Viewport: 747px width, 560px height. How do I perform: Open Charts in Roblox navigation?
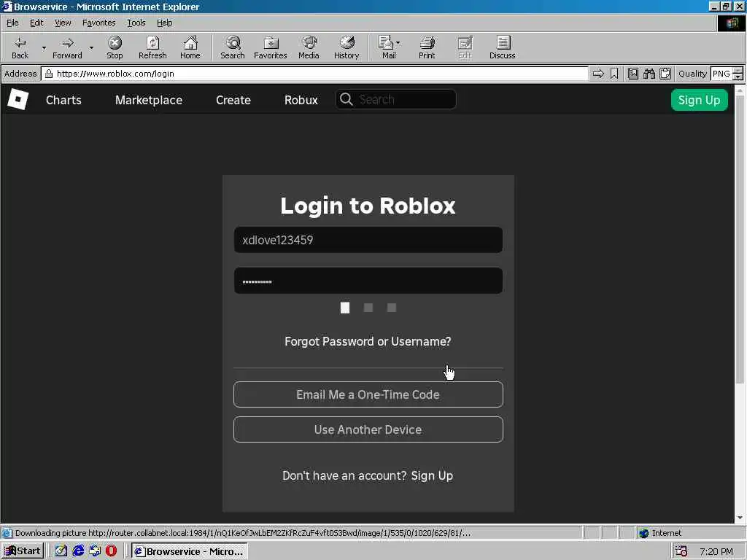pyautogui.click(x=63, y=100)
